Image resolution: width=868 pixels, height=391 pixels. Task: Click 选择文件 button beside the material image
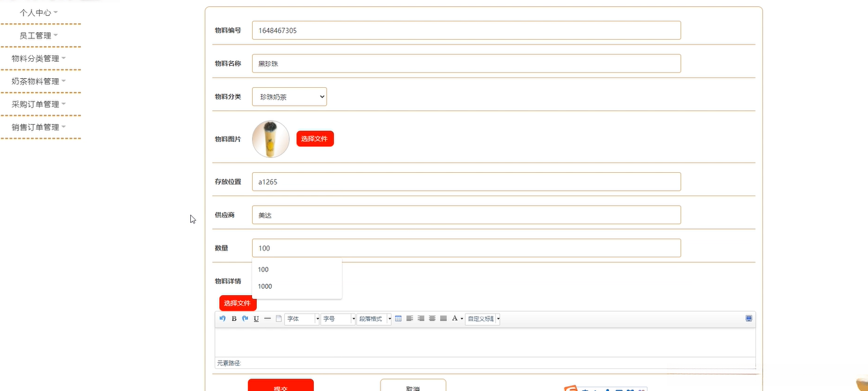pyautogui.click(x=315, y=139)
